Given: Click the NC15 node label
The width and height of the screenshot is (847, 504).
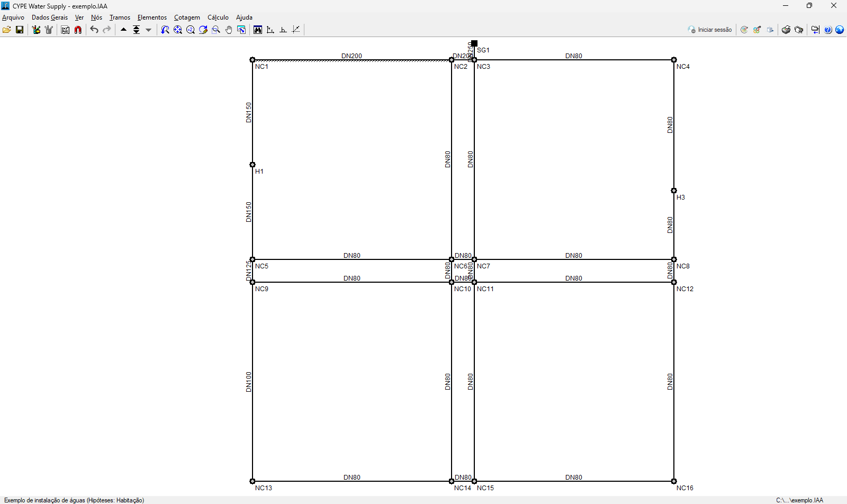Looking at the screenshot, I should click(x=485, y=488).
